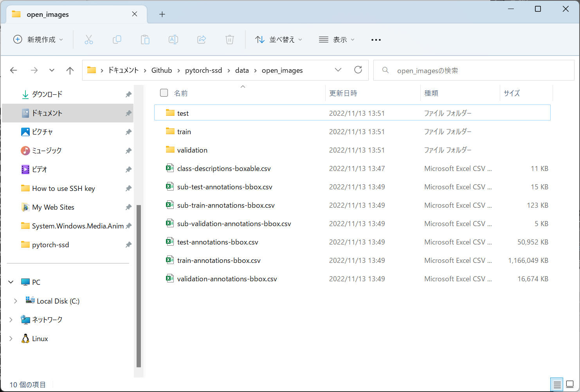Screen dimensions: 580x392
Task: Click the Excel icon of train-annotations-bbox.csv
Action: (170, 260)
